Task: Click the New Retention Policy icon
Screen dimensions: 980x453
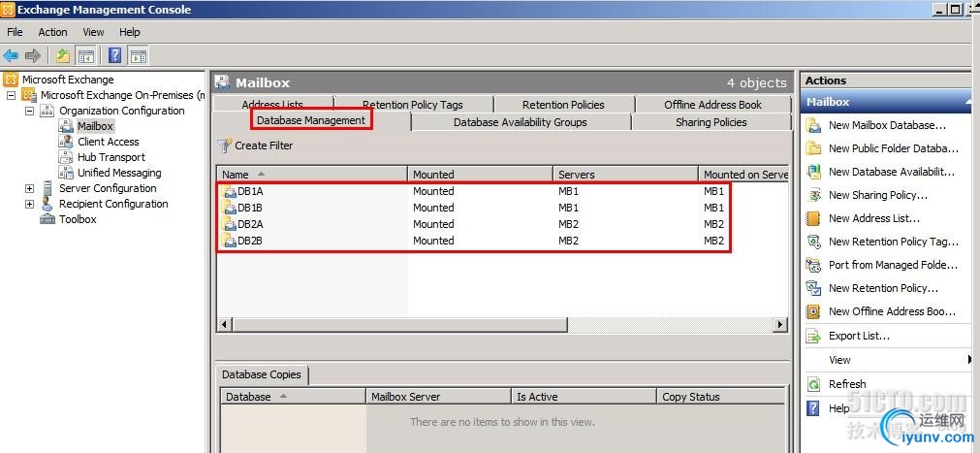Action: [813, 288]
